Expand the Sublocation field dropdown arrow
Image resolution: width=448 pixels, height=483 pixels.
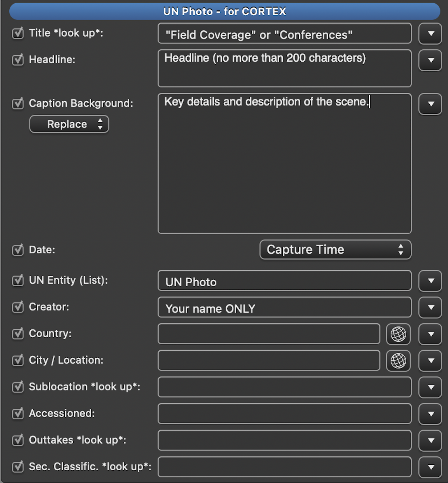(x=430, y=387)
